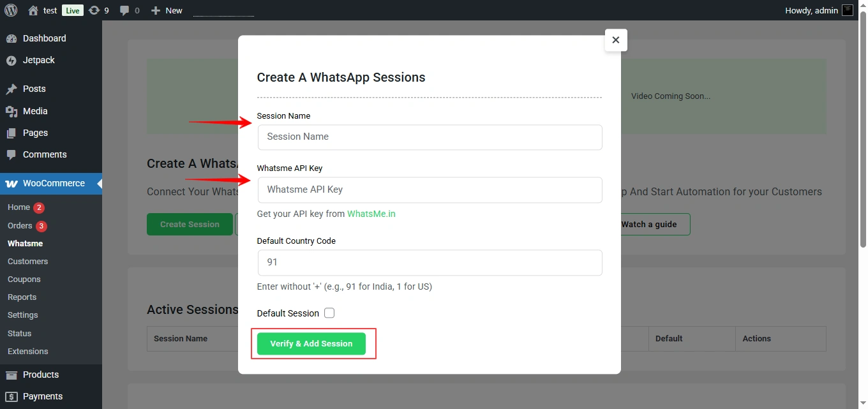The width and height of the screenshot is (868, 409).
Task: Click the updates icon in admin bar
Action: pos(94,10)
